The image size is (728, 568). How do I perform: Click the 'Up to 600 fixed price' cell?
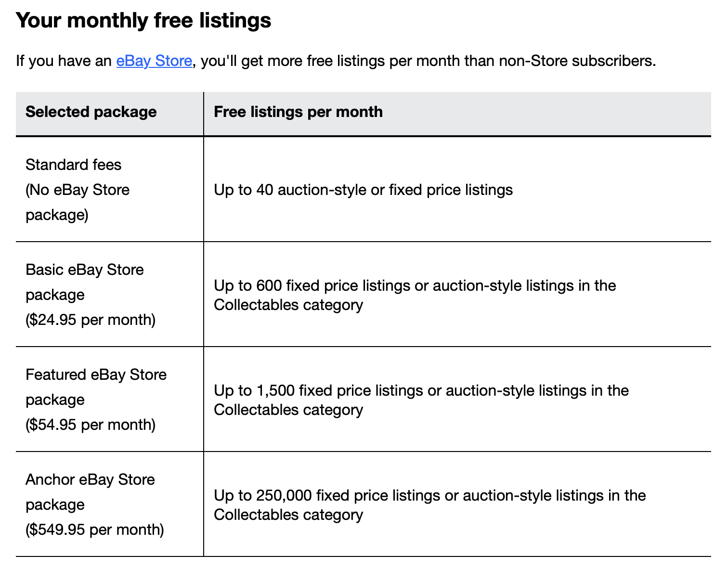pyautogui.click(x=457, y=295)
